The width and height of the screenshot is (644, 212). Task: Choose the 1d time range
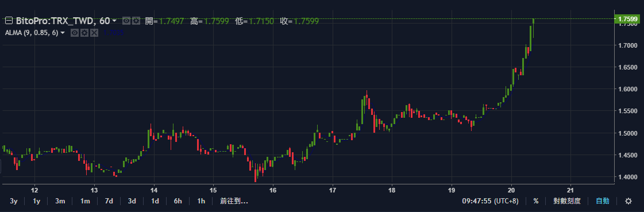[x=155, y=201]
